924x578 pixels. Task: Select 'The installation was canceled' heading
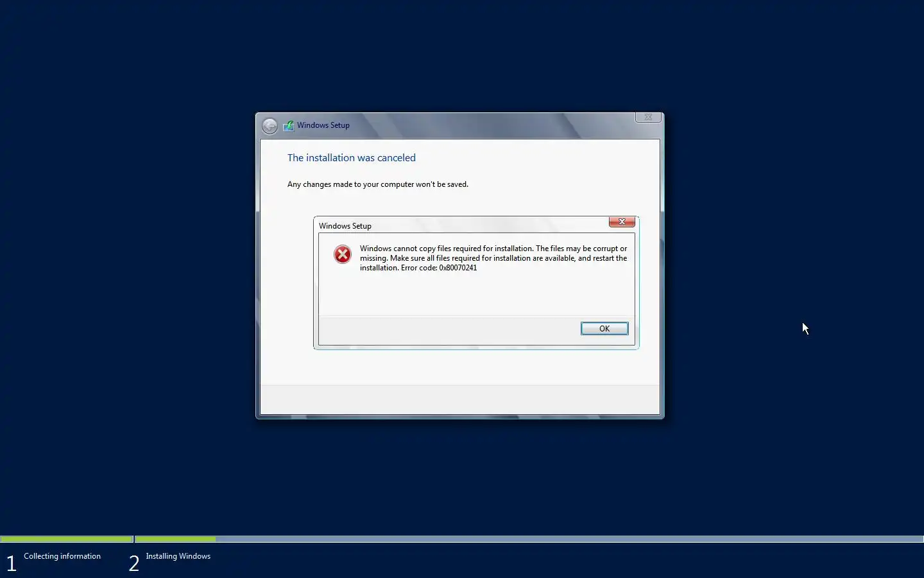tap(352, 157)
